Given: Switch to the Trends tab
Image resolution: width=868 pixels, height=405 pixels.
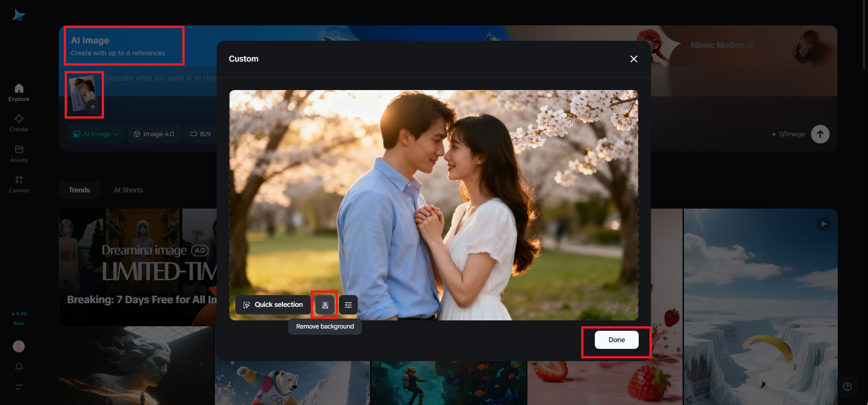Looking at the screenshot, I should point(79,190).
